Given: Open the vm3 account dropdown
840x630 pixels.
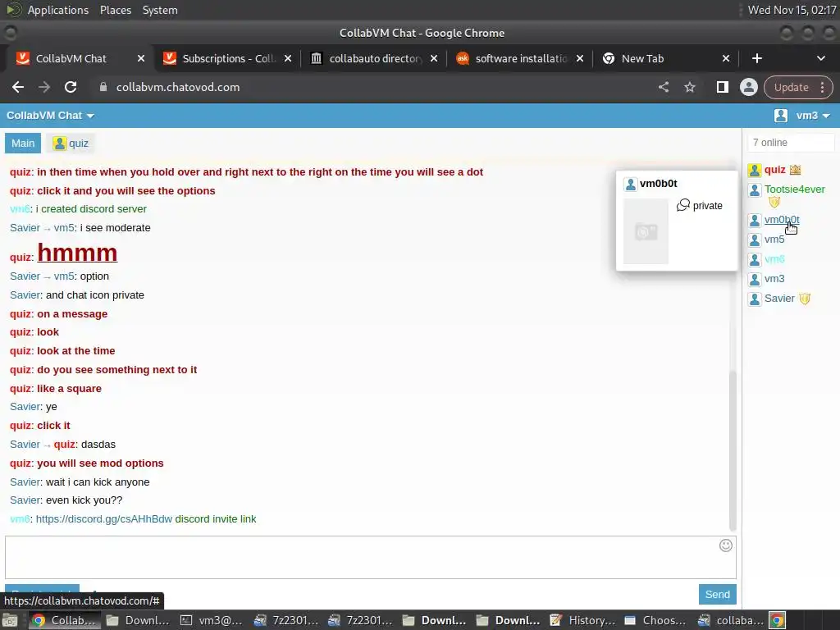Looking at the screenshot, I should coord(813,116).
